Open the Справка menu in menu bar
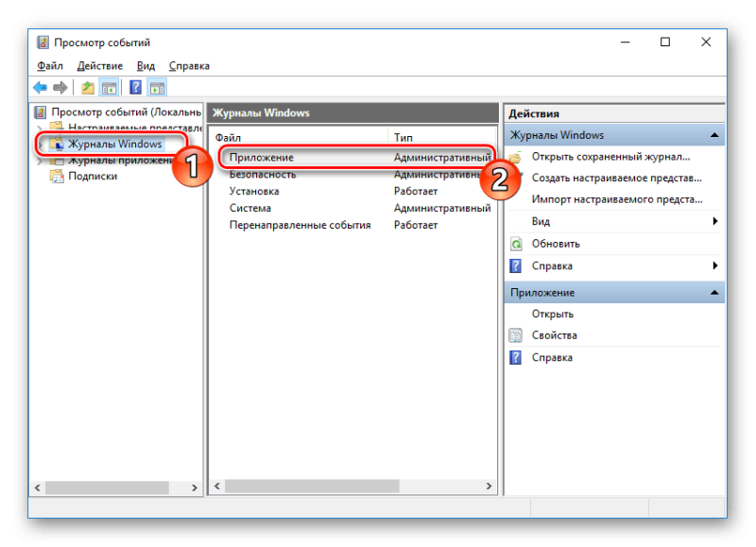756x547 pixels. tap(189, 66)
